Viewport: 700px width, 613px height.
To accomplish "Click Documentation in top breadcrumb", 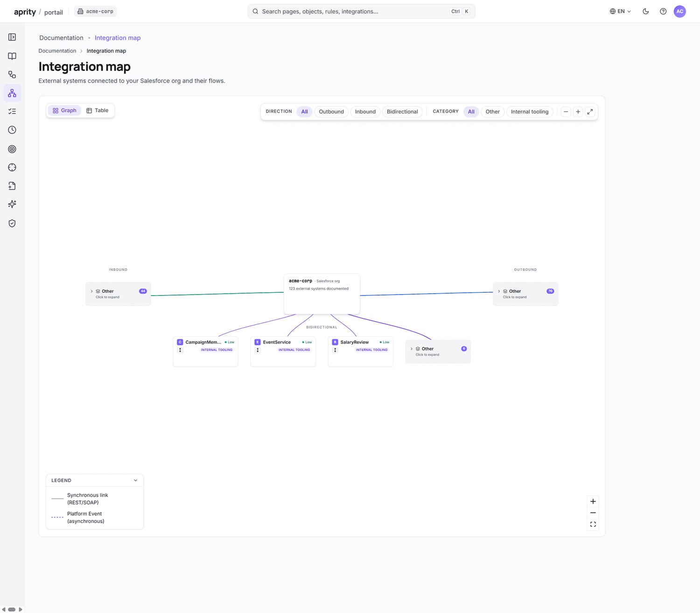I will (61, 38).
